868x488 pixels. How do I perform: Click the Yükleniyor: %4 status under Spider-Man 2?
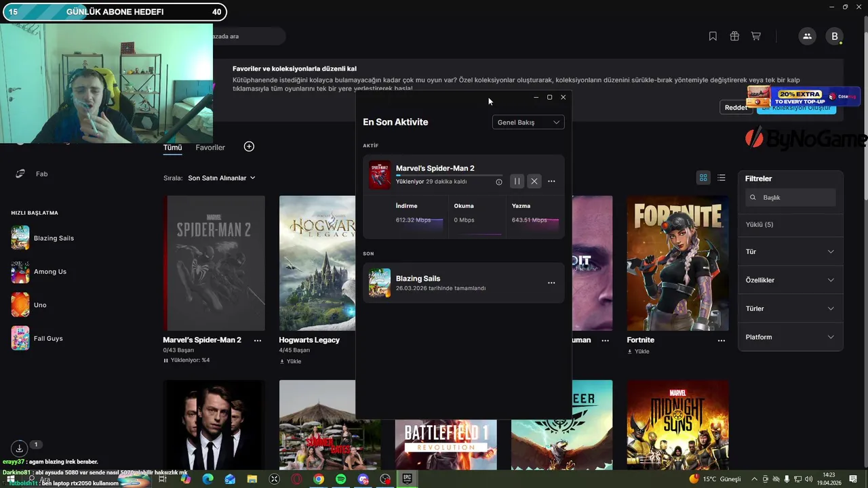(186, 360)
